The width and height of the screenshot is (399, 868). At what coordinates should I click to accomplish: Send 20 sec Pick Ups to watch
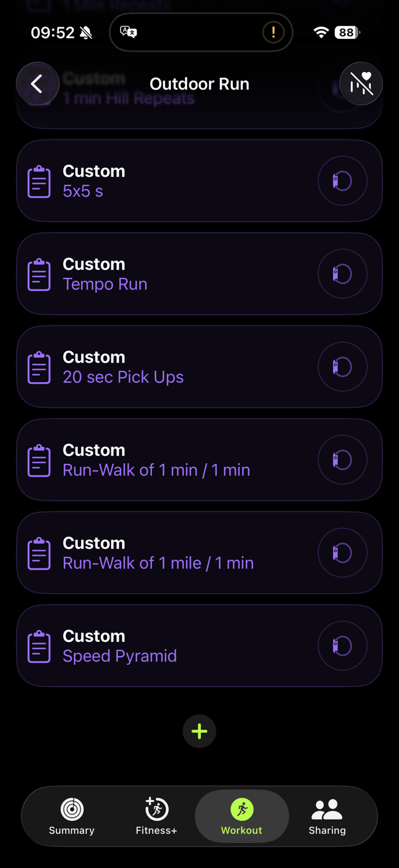pyautogui.click(x=342, y=367)
